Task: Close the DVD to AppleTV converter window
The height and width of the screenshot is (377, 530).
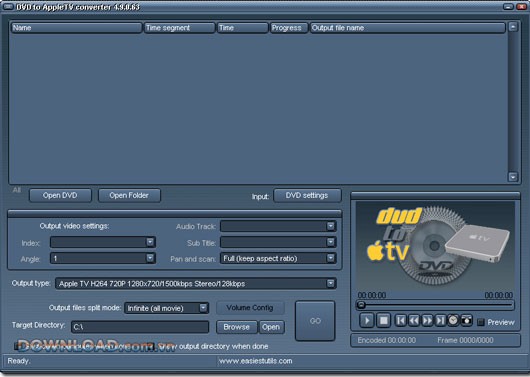Action: pyautogui.click(x=521, y=6)
